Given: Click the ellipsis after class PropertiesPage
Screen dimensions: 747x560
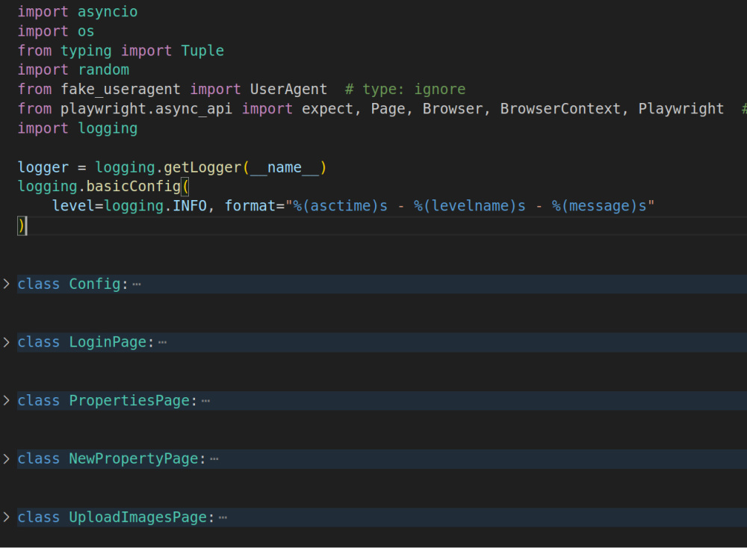Looking at the screenshot, I should tap(206, 401).
